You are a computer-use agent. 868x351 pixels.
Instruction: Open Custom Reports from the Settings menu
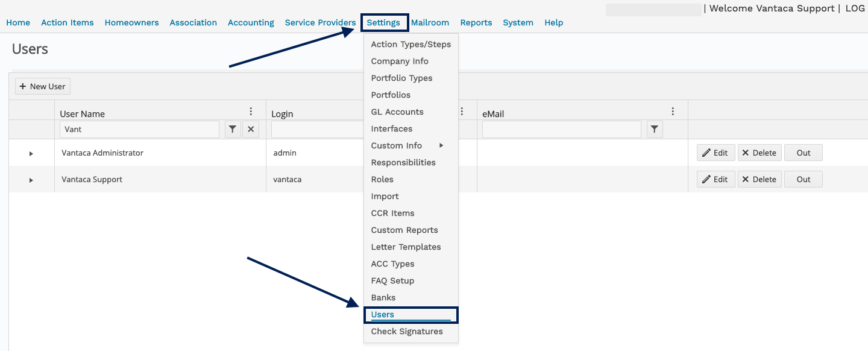click(404, 230)
